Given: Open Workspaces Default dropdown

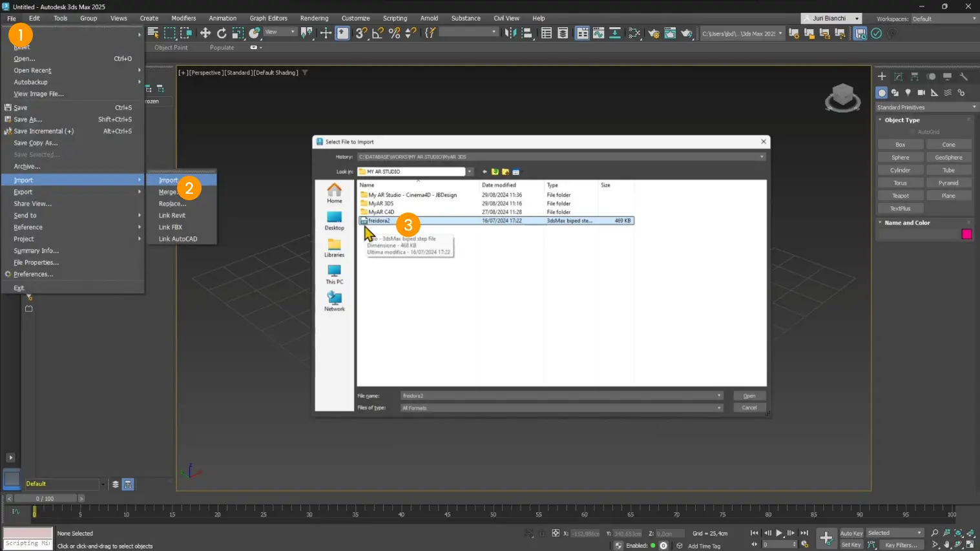Looking at the screenshot, I should point(944,19).
